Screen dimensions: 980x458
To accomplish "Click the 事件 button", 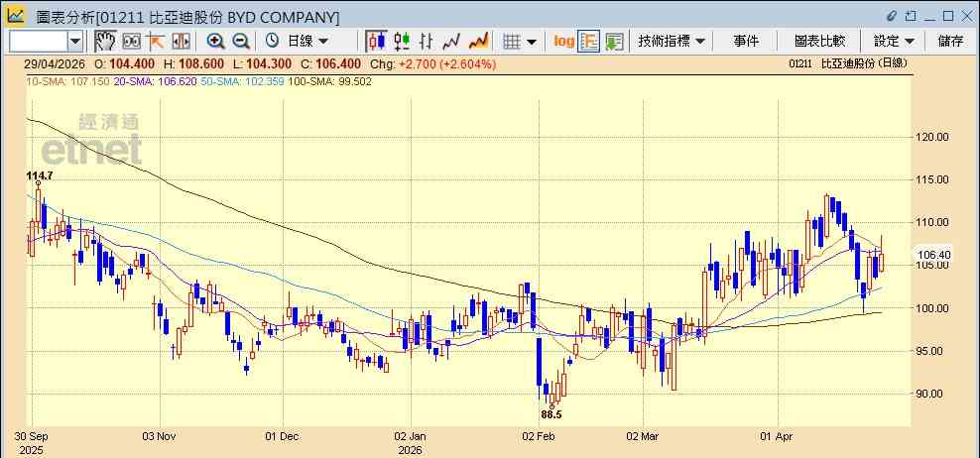I will pos(746,42).
